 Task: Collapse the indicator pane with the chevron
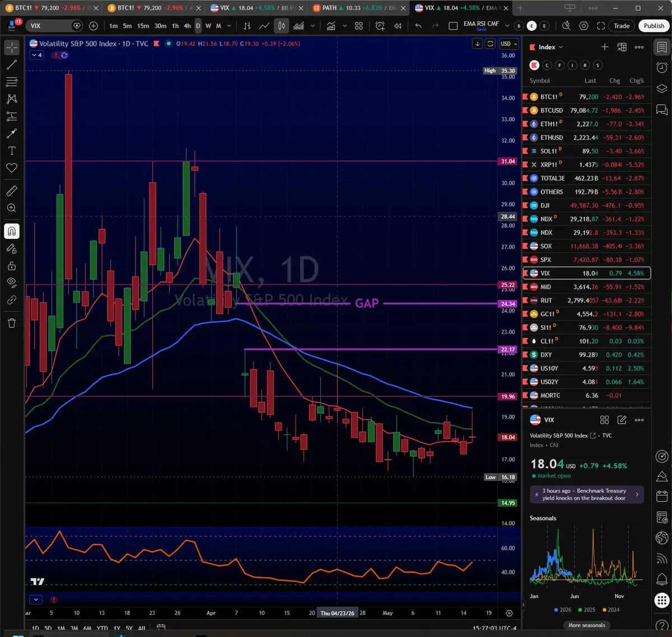pos(36,599)
